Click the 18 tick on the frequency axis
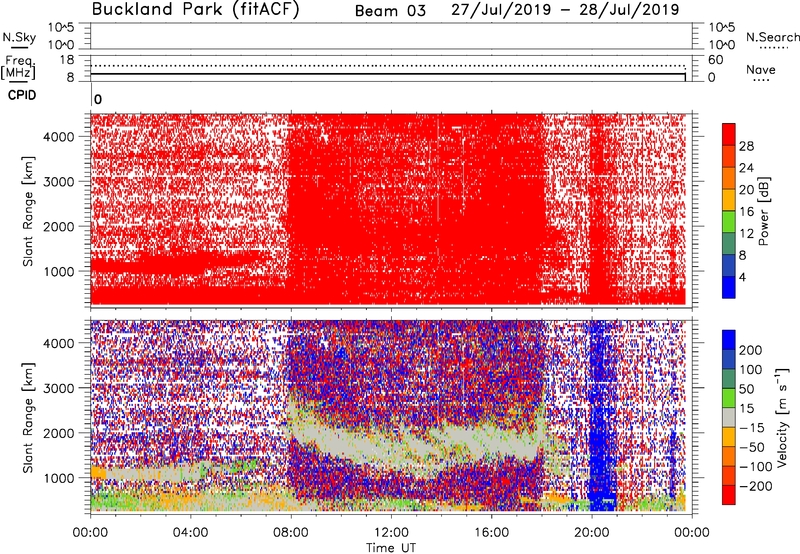 (67, 60)
